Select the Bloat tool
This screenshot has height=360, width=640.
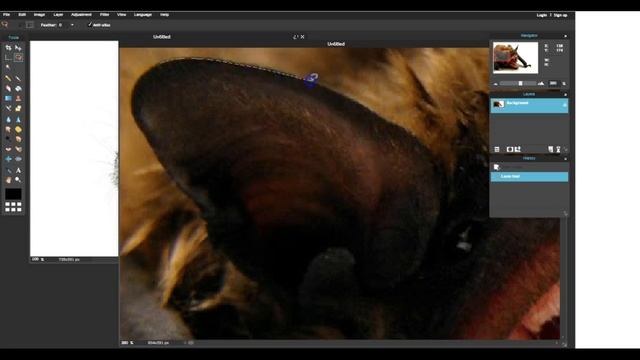(x=8, y=159)
